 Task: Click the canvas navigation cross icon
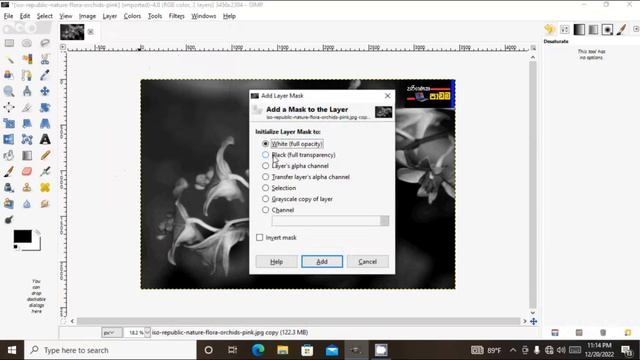(x=533, y=322)
